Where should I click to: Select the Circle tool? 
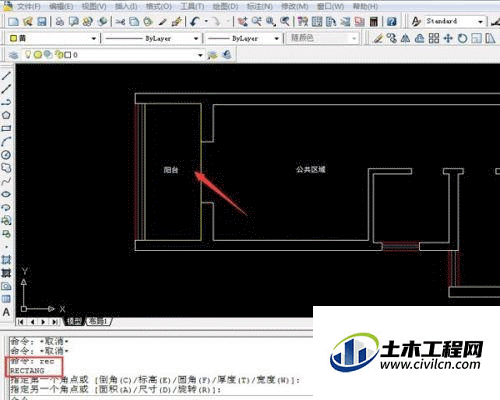(6, 155)
